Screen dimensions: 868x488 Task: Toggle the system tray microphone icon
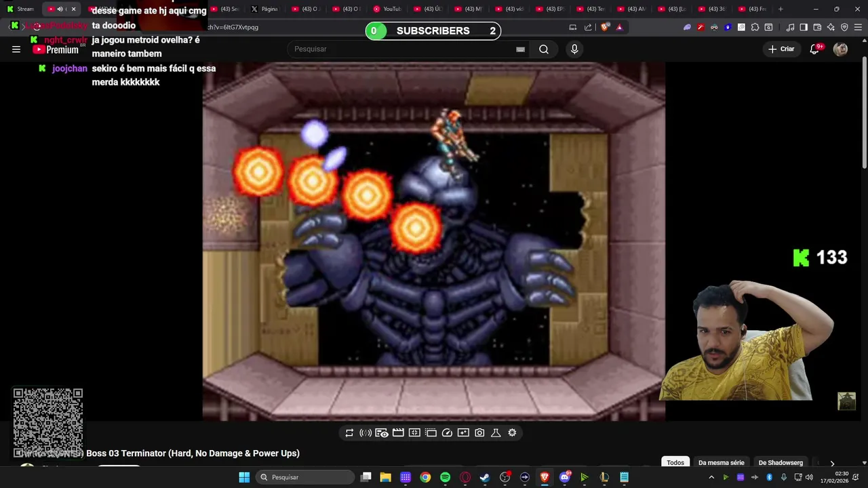tap(783, 477)
